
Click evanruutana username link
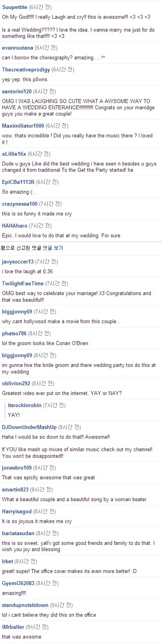tap(18, 48)
